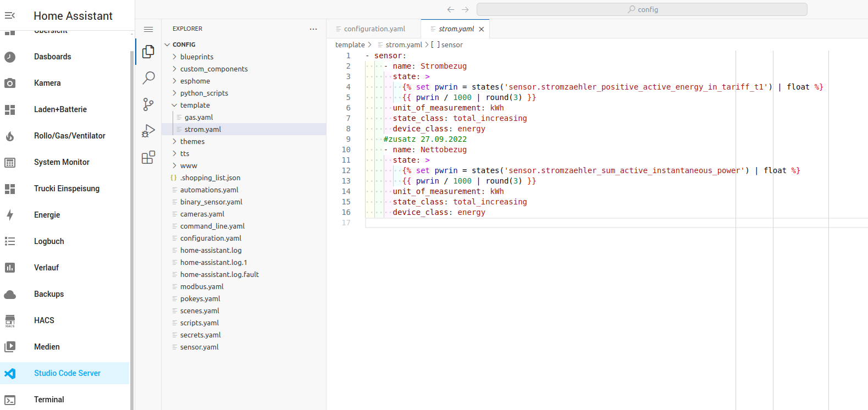Open Run and Debug icon
The width and height of the screenshot is (868, 410).
click(148, 131)
